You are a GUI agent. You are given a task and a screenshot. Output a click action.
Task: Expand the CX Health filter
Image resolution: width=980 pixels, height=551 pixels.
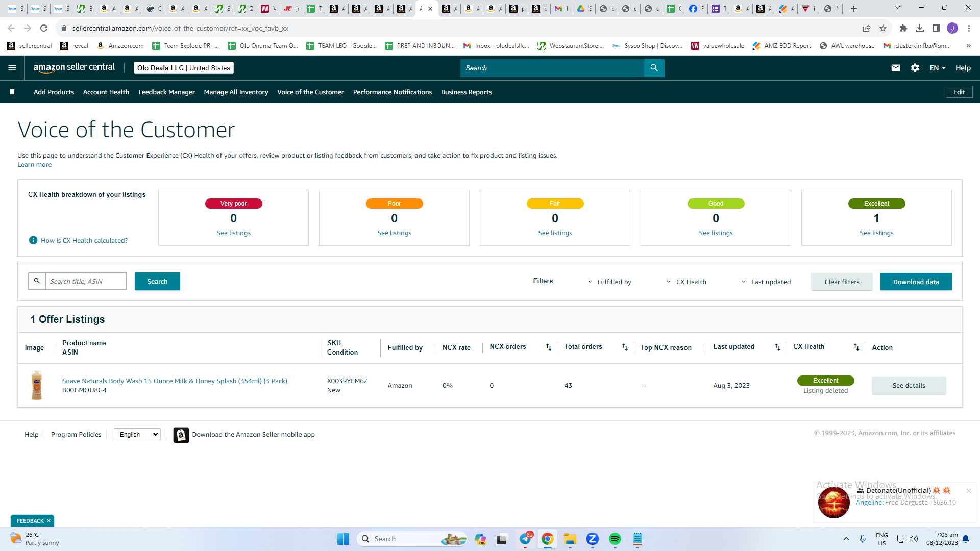tap(687, 282)
